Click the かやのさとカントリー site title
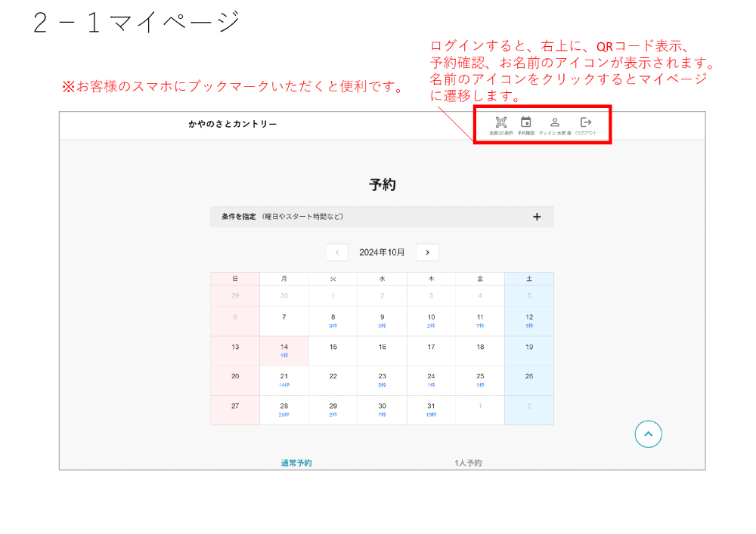The image size is (756, 534). pyautogui.click(x=233, y=124)
